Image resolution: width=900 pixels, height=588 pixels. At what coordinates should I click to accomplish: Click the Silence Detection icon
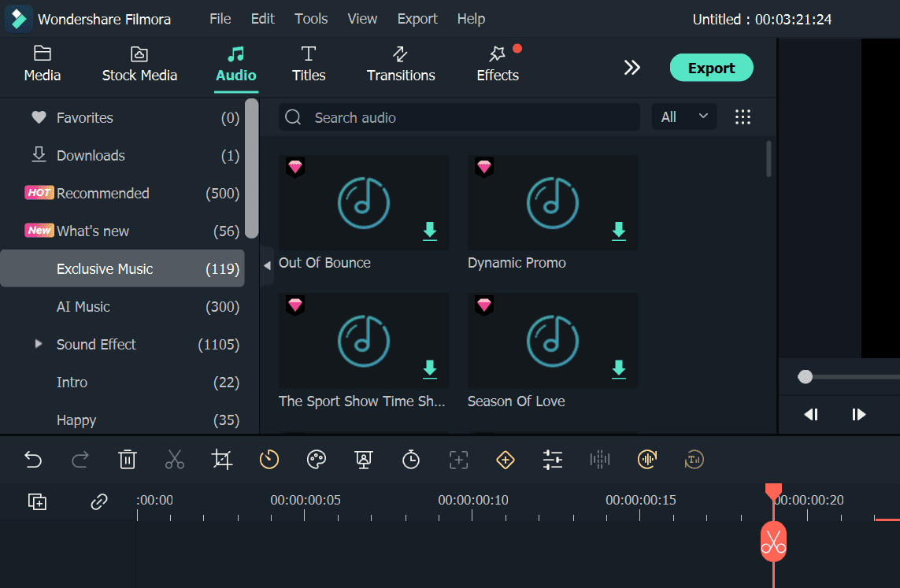647,460
